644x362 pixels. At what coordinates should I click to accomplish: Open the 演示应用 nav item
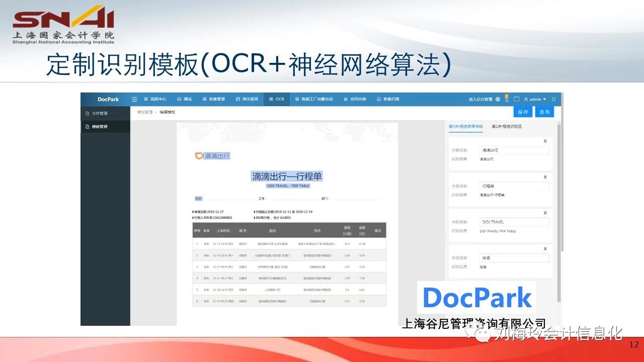coord(247,99)
